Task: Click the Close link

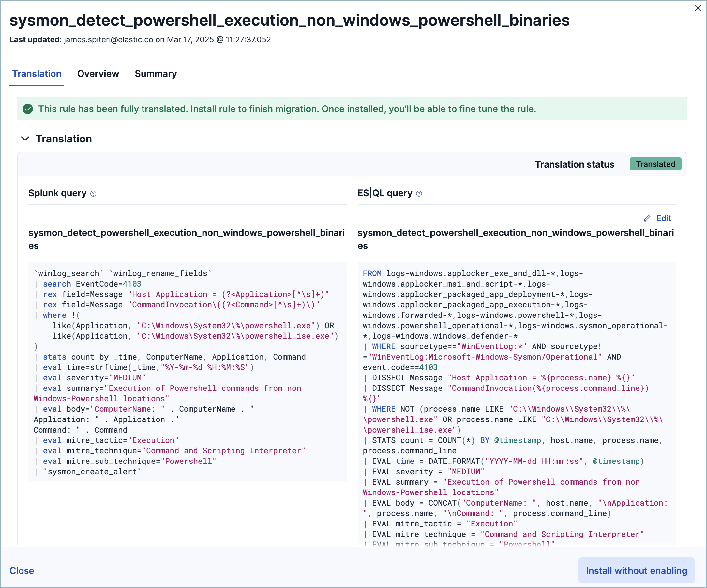Action: [22, 570]
